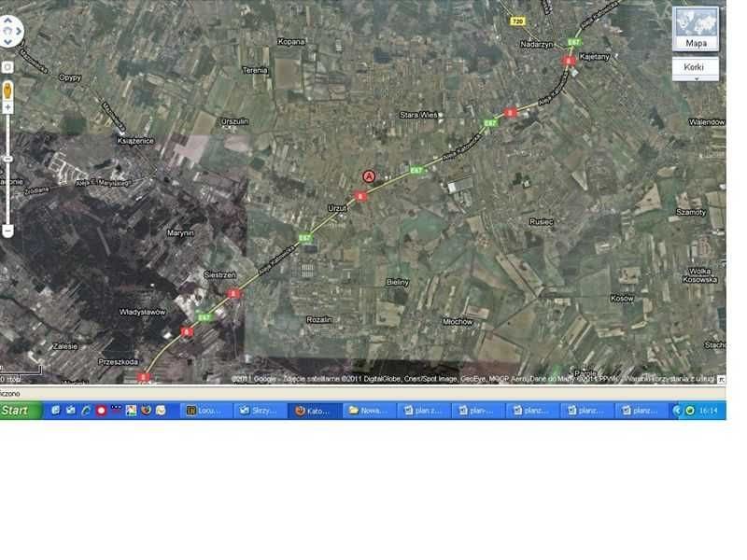Click the return-to-default-view square icon
The image size is (747, 560).
(x=7, y=66)
